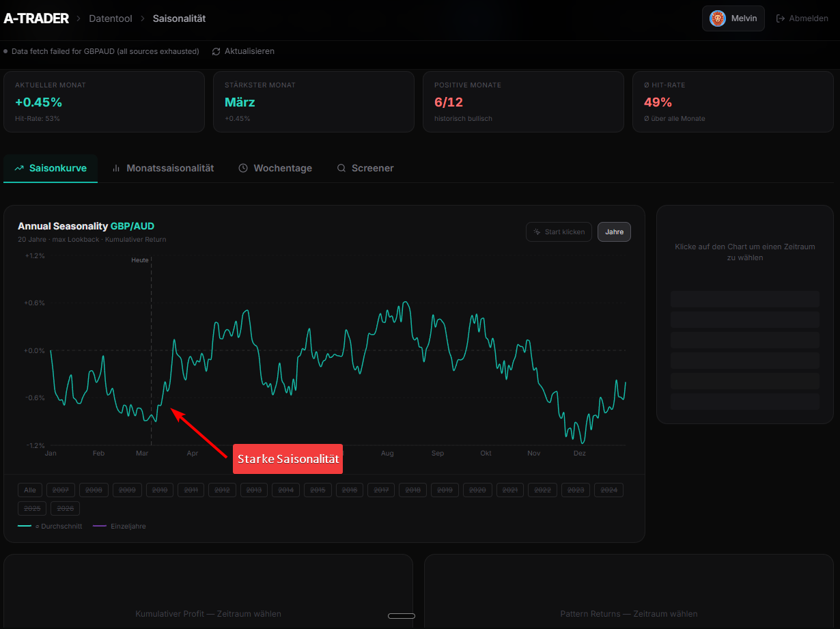
Task: Click Abmelden to log out
Action: point(802,18)
